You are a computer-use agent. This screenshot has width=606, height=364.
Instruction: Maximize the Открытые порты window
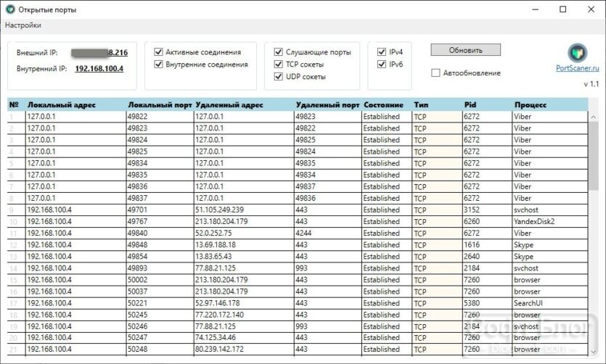(x=563, y=9)
